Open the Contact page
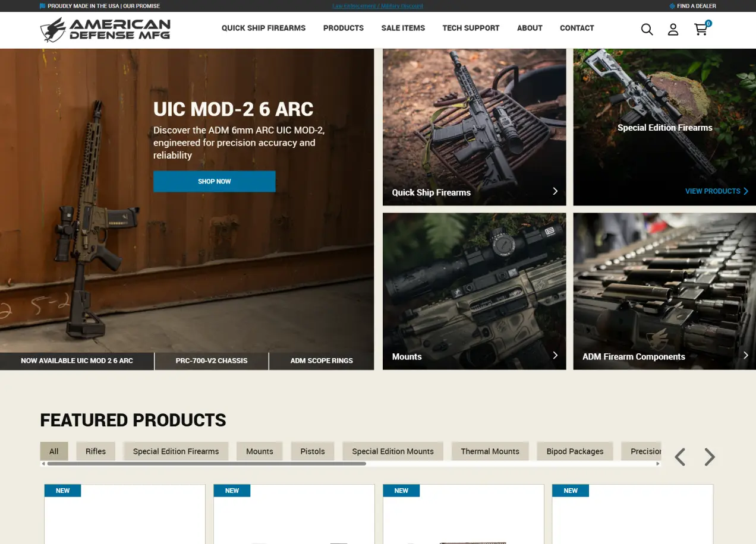The image size is (756, 544). click(577, 28)
